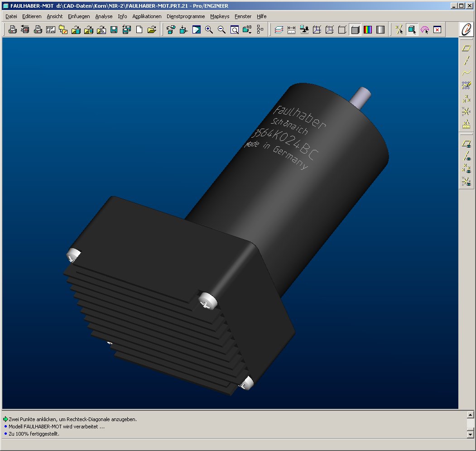Open the Editieren menu
Image resolution: width=476 pixels, height=451 pixels.
[32, 16]
